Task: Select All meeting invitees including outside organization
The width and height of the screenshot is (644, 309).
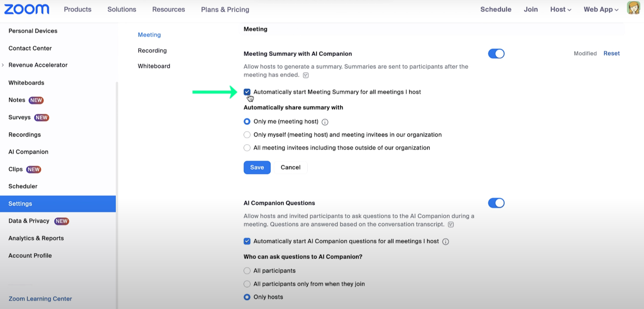Action: (247, 148)
